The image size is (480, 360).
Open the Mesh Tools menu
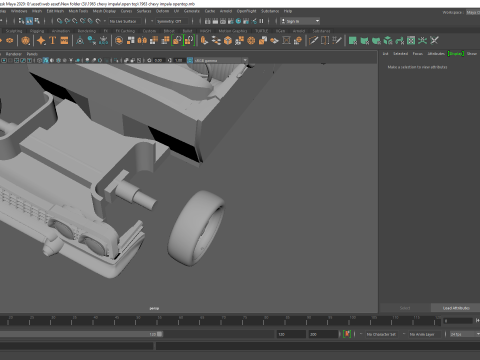78,11
